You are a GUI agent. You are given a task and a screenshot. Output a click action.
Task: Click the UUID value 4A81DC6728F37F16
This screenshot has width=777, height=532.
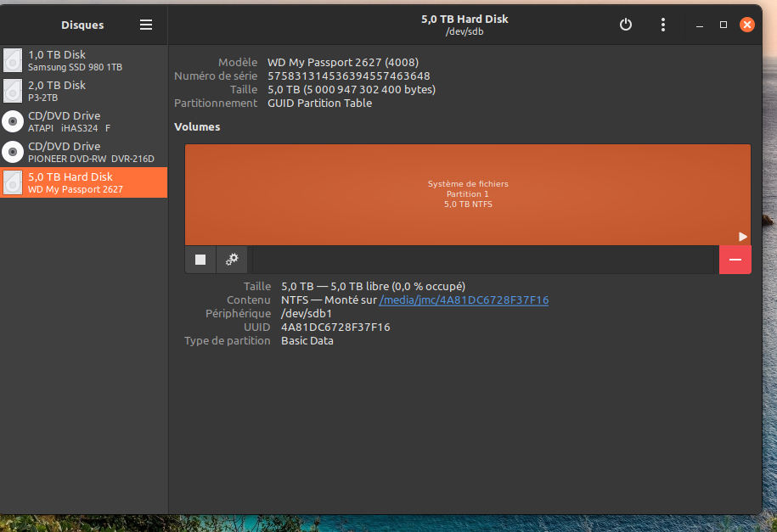coord(335,327)
